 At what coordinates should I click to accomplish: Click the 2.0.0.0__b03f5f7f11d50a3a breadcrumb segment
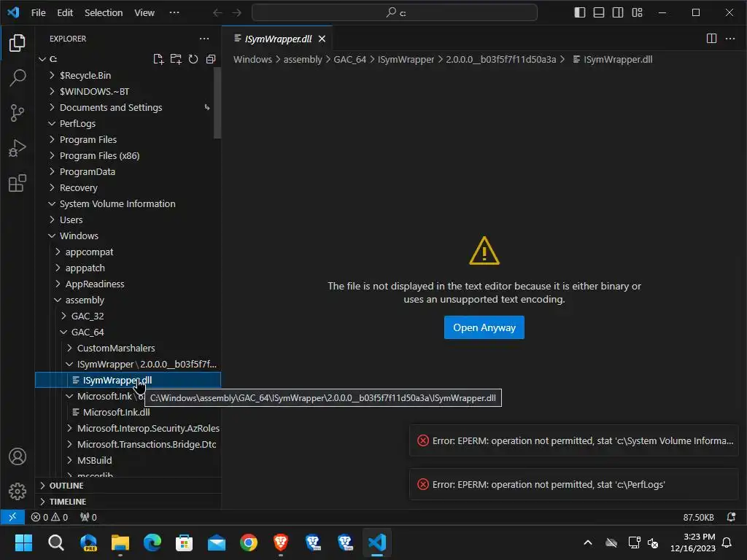pyautogui.click(x=500, y=60)
